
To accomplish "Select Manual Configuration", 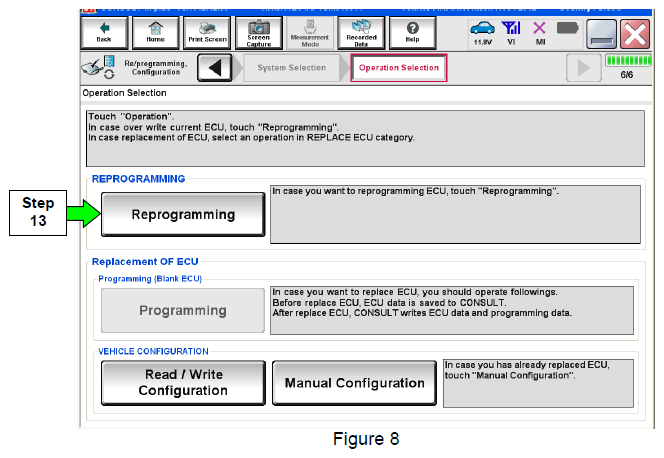I will tap(354, 383).
